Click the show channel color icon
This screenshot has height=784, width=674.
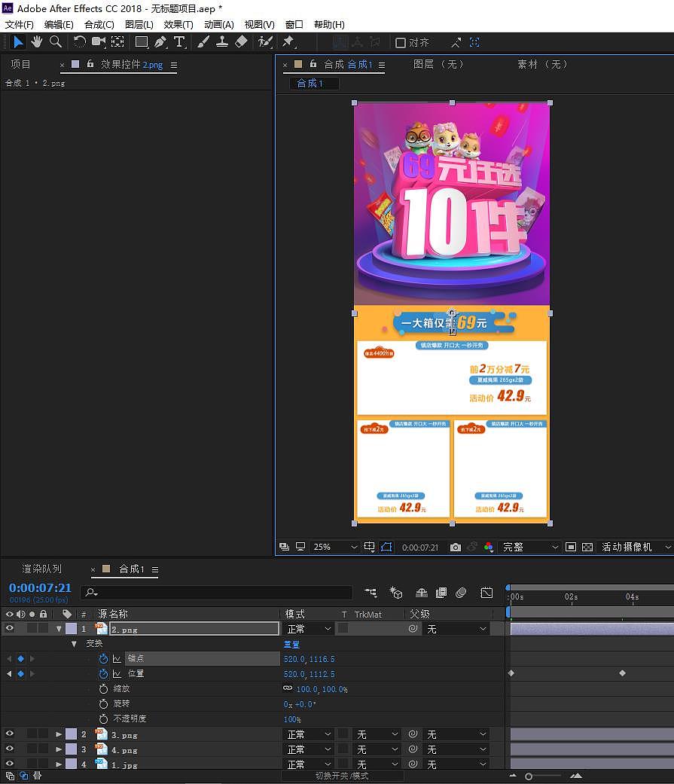click(x=489, y=548)
